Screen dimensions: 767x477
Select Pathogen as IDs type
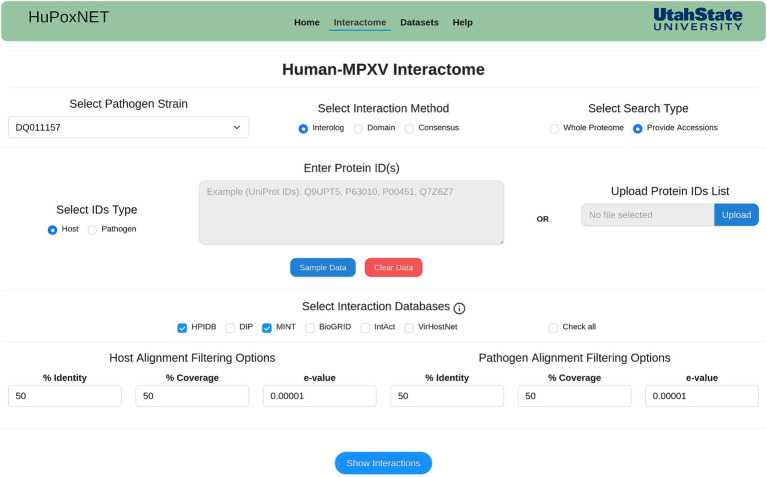click(92, 230)
